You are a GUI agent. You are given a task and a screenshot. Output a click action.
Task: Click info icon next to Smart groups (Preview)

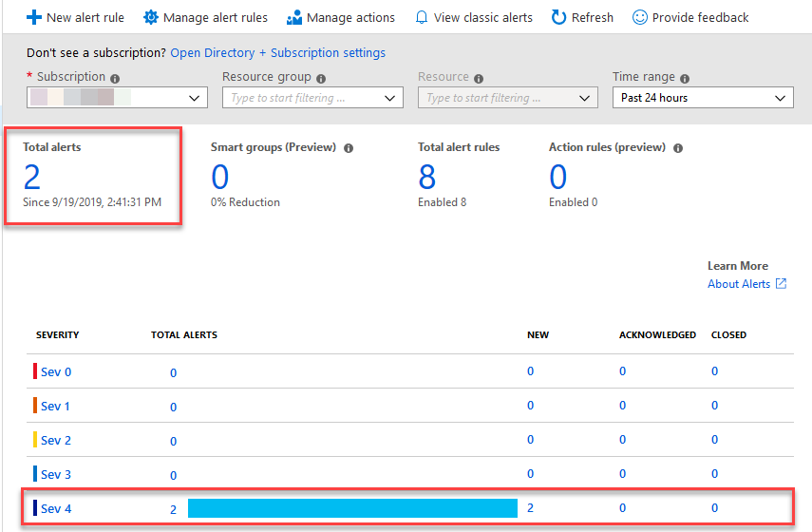click(x=349, y=148)
